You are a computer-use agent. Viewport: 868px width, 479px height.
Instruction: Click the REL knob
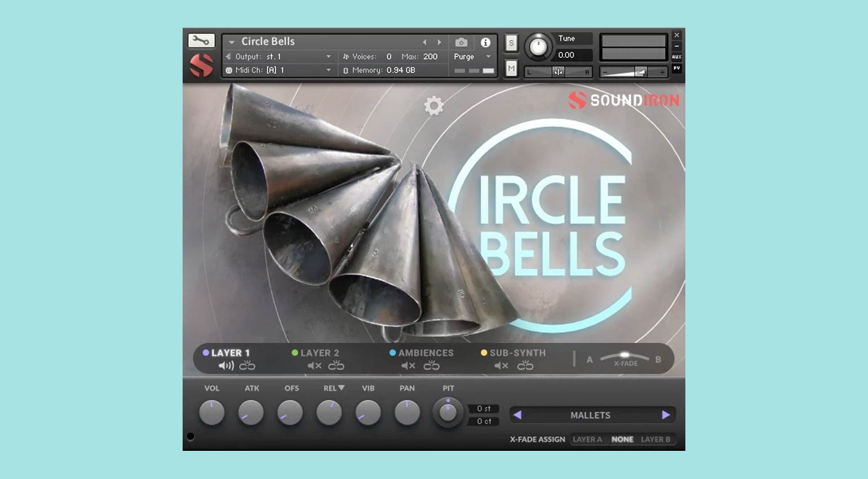pyautogui.click(x=329, y=413)
